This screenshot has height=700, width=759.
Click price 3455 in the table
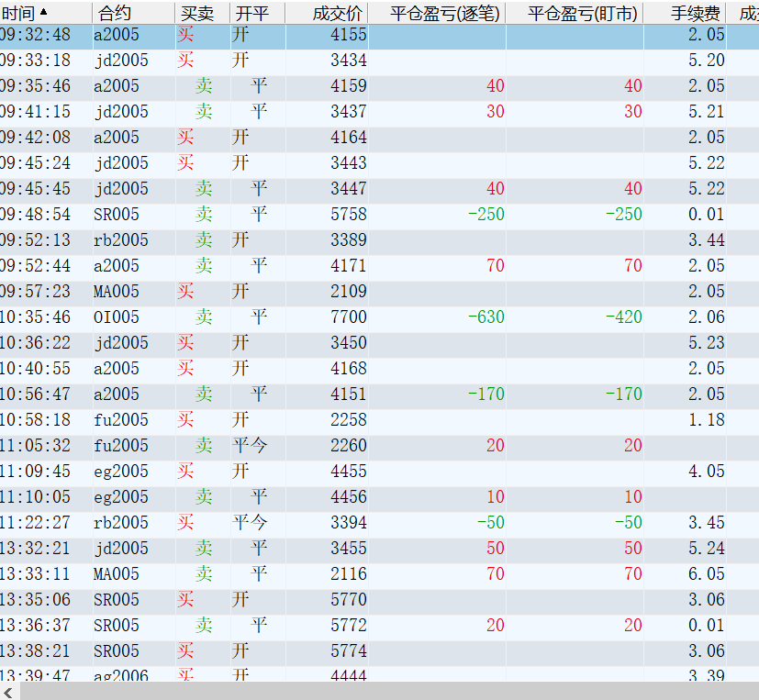tap(349, 548)
